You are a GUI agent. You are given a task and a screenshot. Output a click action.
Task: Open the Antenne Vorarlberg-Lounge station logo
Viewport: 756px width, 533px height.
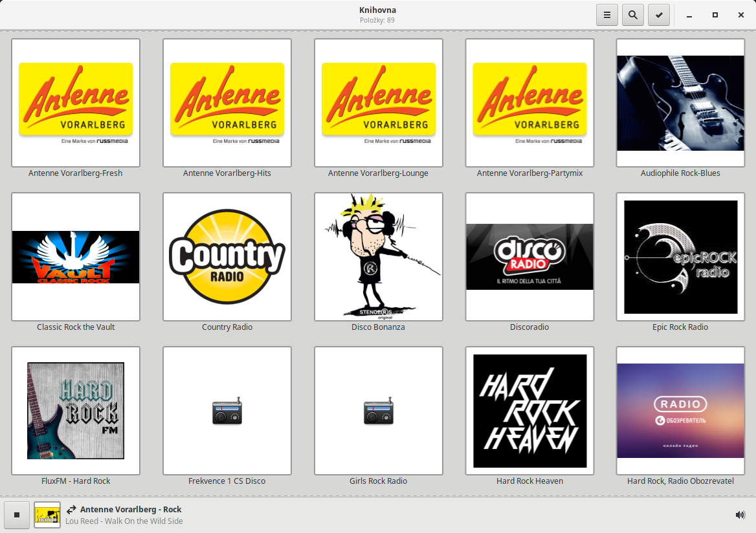379,103
